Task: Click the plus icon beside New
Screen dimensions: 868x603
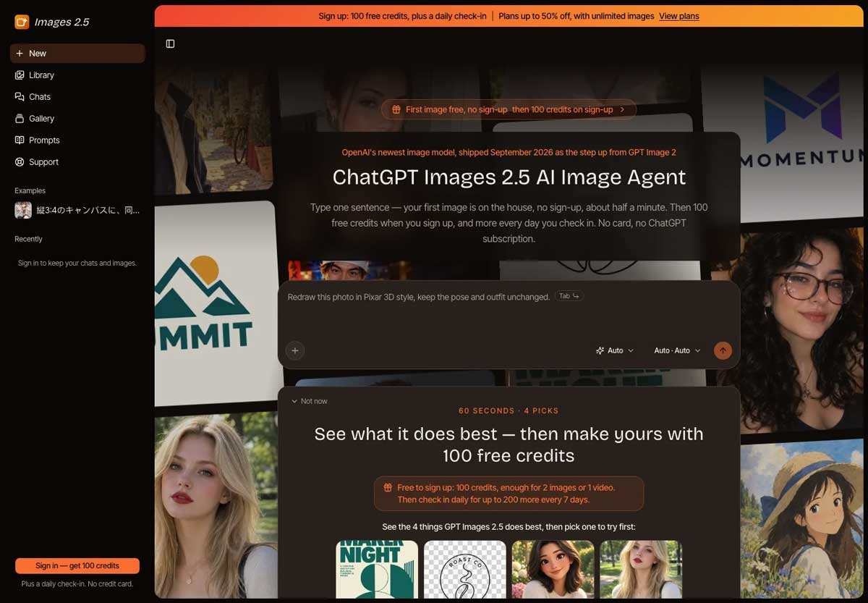Action: tap(20, 54)
